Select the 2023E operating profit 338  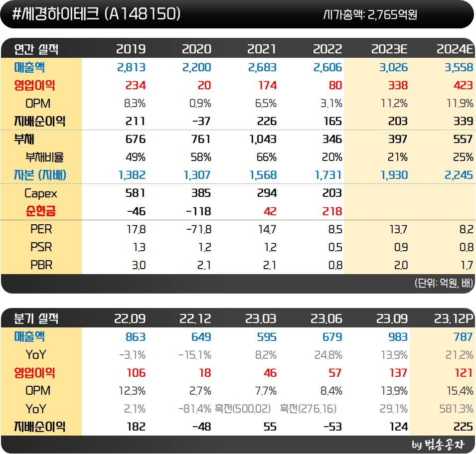click(x=398, y=85)
